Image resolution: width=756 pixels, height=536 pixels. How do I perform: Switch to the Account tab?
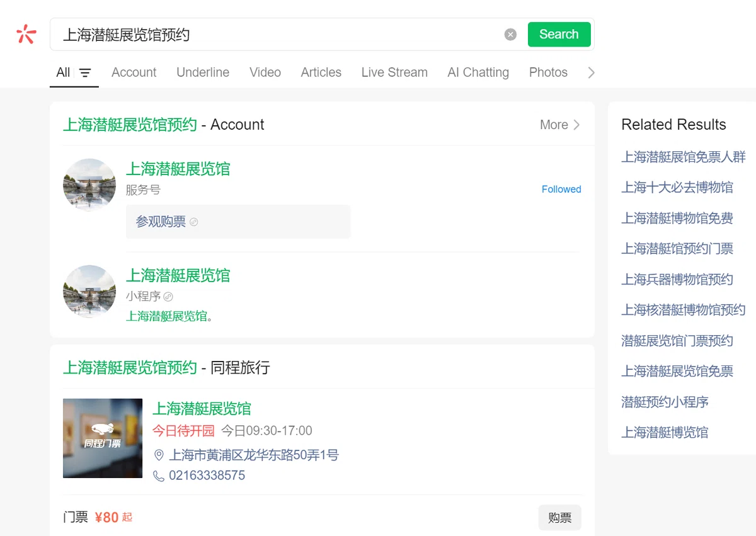(134, 72)
